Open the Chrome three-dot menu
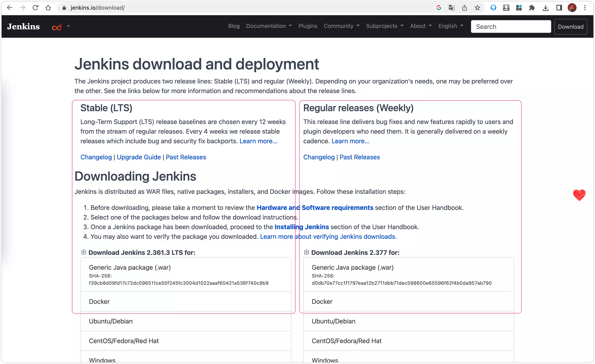This screenshot has height=364, width=595. (585, 8)
